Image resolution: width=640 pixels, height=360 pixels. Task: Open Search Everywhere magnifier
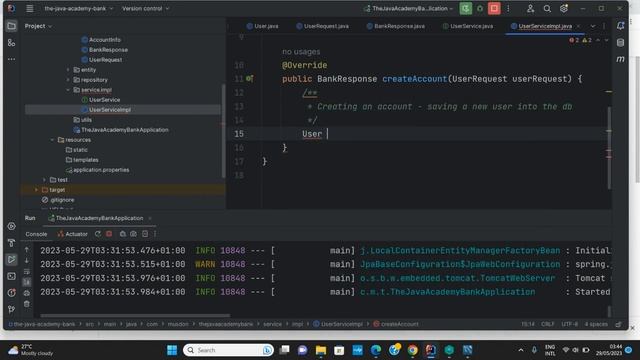click(547, 8)
